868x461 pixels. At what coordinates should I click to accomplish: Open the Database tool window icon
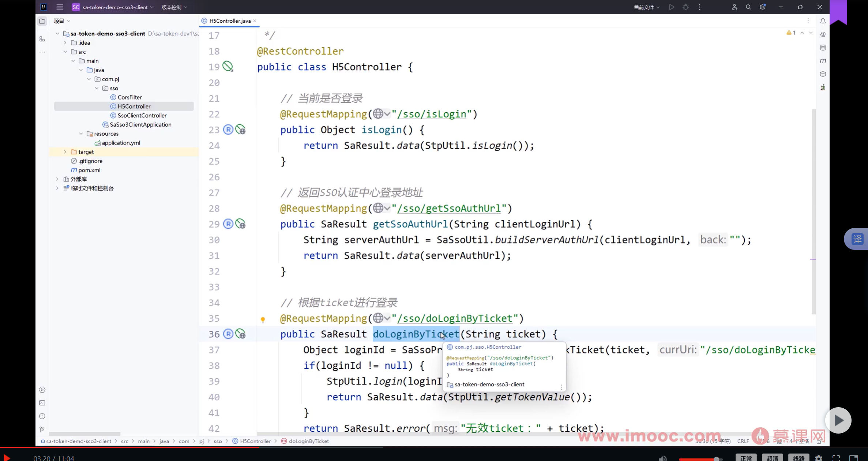click(x=823, y=48)
